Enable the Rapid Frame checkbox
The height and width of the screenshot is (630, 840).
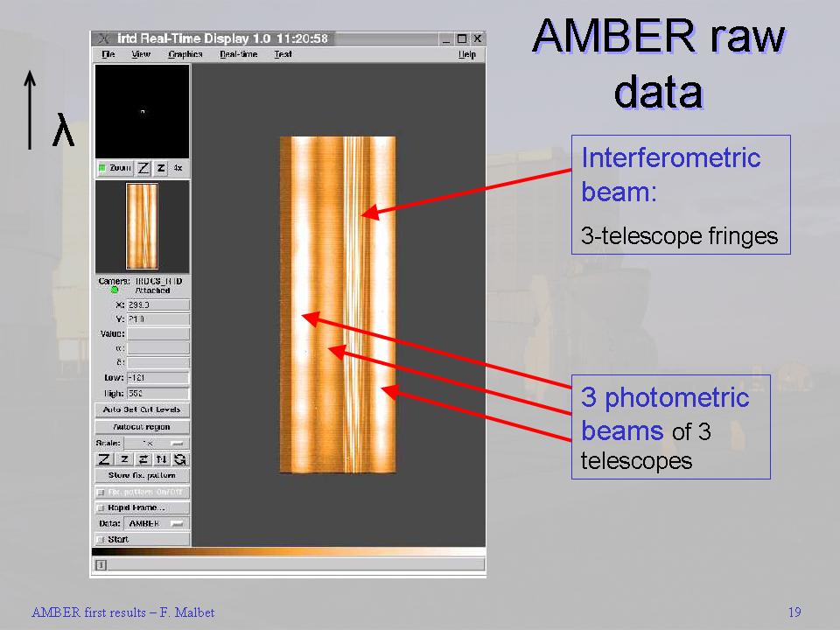click(x=101, y=507)
